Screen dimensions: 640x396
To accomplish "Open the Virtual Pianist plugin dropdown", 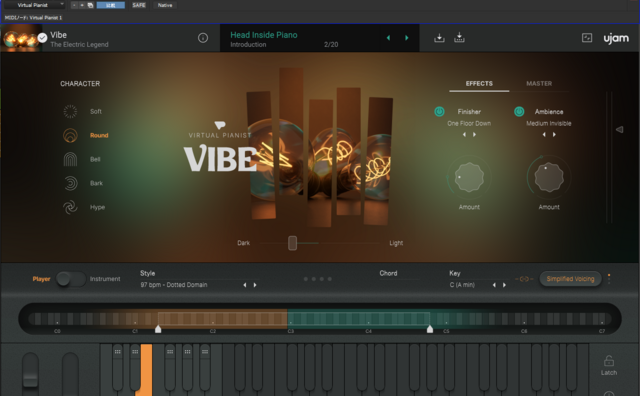I will click(34, 5).
